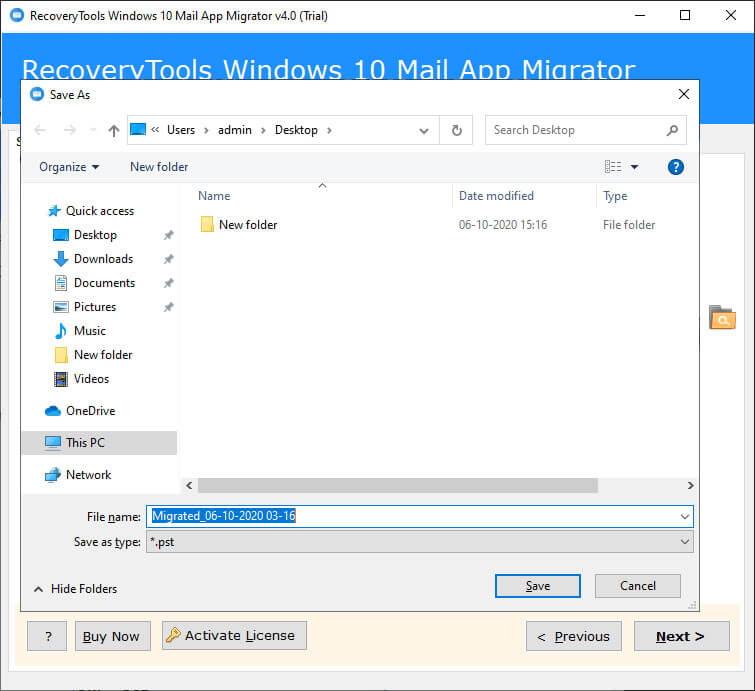Maximize the RecoveryTools migrator window
This screenshot has width=755, height=691.
point(685,15)
